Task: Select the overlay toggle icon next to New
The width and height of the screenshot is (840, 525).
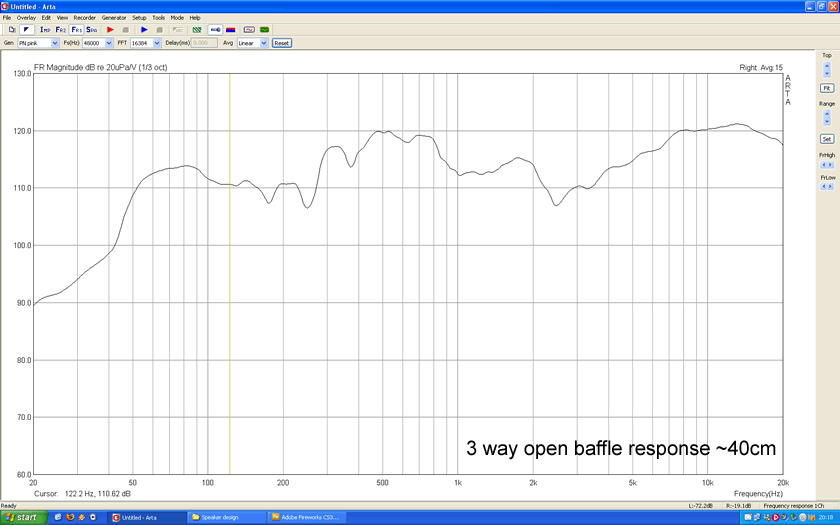Action: coord(27,30)
